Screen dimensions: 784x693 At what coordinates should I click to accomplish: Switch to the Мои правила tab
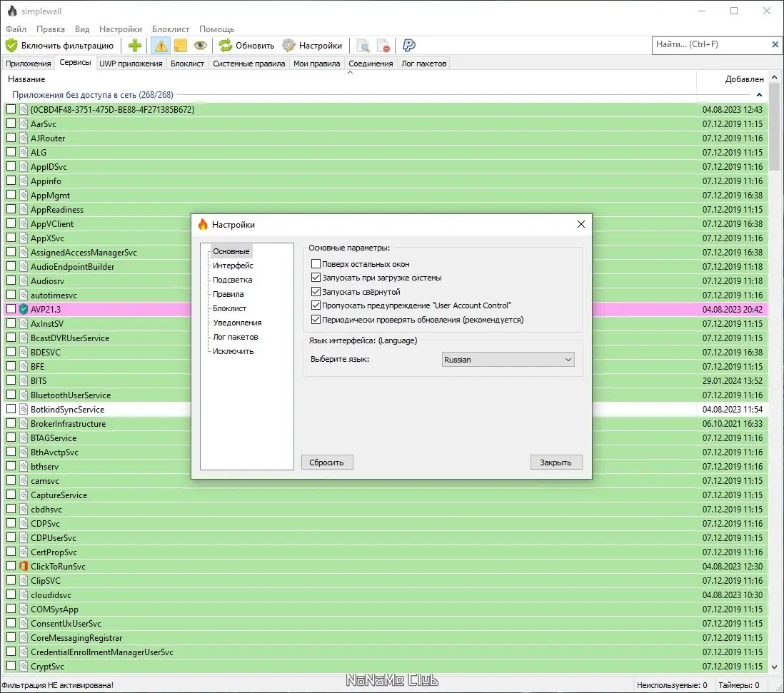pos(316,64)
